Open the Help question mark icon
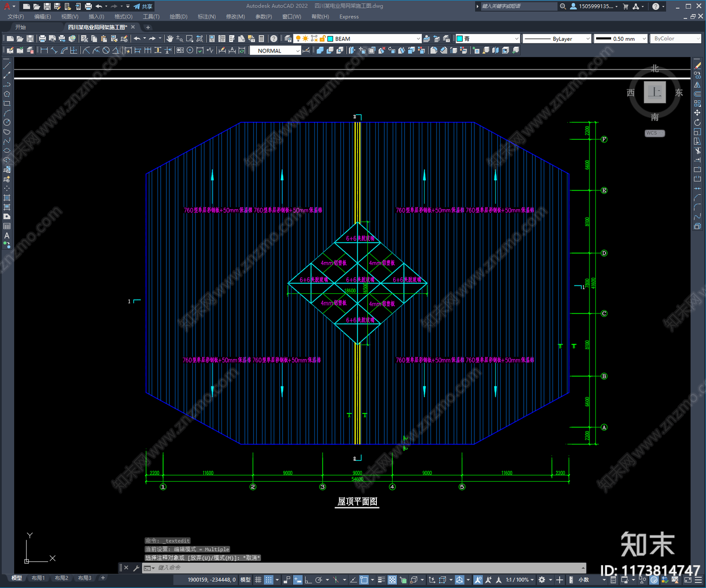 [274, 39]
